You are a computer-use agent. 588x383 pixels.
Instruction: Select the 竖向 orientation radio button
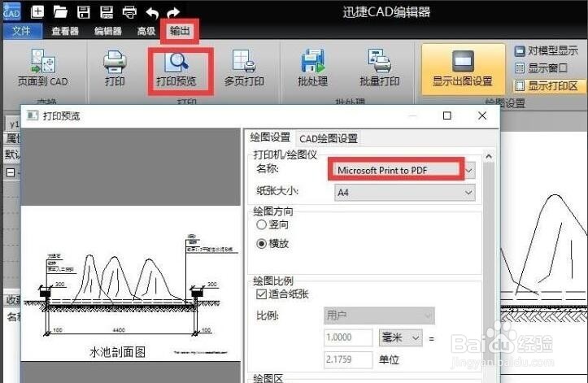(x=261, y=224)
